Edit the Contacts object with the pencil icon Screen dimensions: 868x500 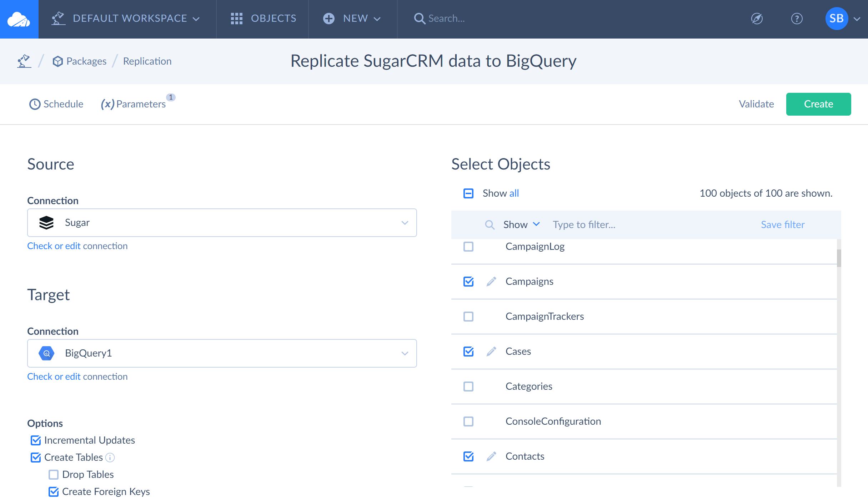pyautogui.click(x=491, y=456)
